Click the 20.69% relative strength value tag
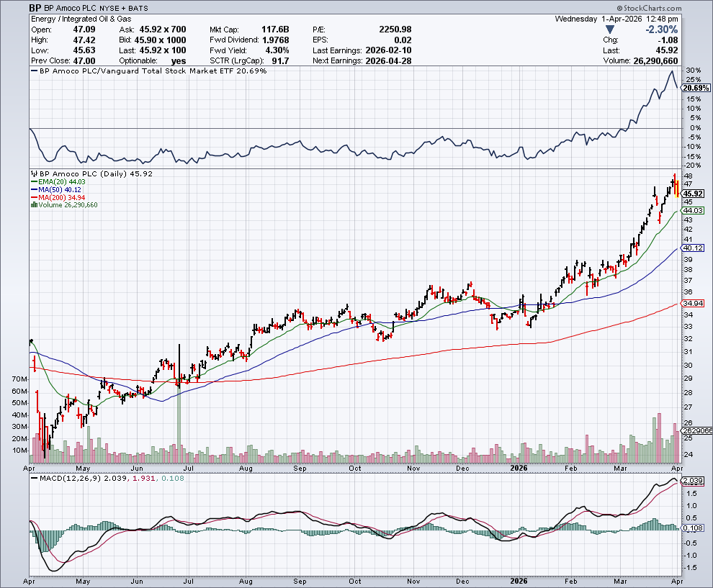Viewport: 713px width, 588px height. pos(693,86)
